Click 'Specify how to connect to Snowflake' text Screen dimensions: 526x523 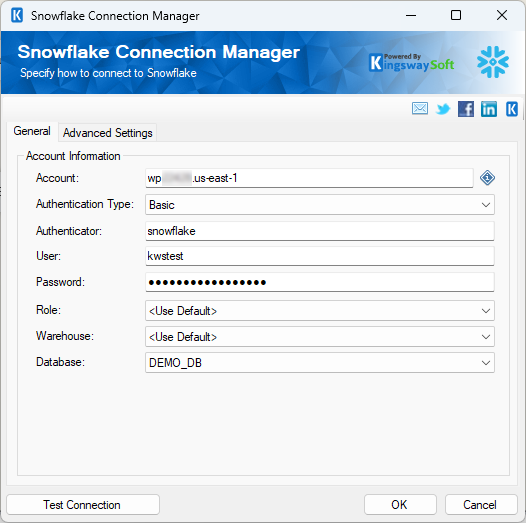tap(108, 73)
